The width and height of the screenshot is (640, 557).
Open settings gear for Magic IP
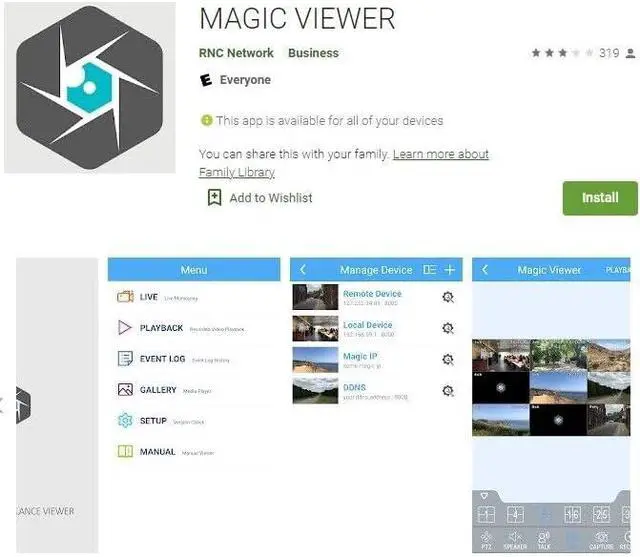tap(448, 359)
